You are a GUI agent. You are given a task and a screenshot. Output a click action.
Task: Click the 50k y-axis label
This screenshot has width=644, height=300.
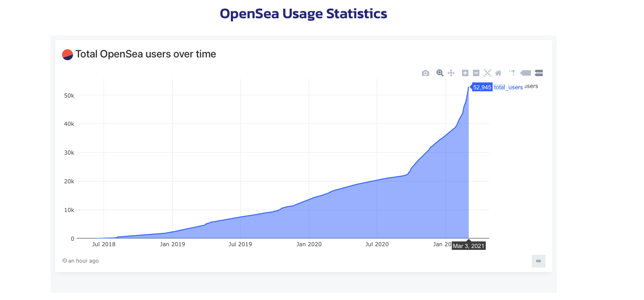[69, 95]
